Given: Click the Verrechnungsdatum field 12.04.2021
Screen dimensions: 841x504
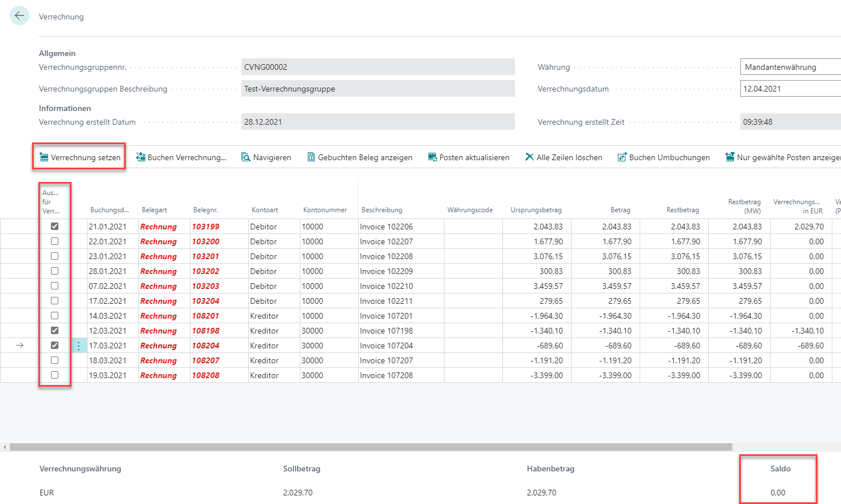Looking at the screenshot, I should click(791, 89).
